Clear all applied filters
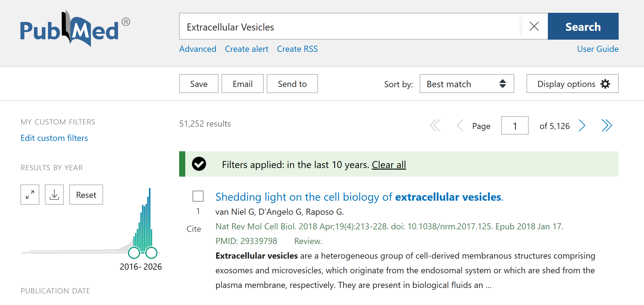Image resolution: width=644 pixels, height=305 pixels. 389,165
